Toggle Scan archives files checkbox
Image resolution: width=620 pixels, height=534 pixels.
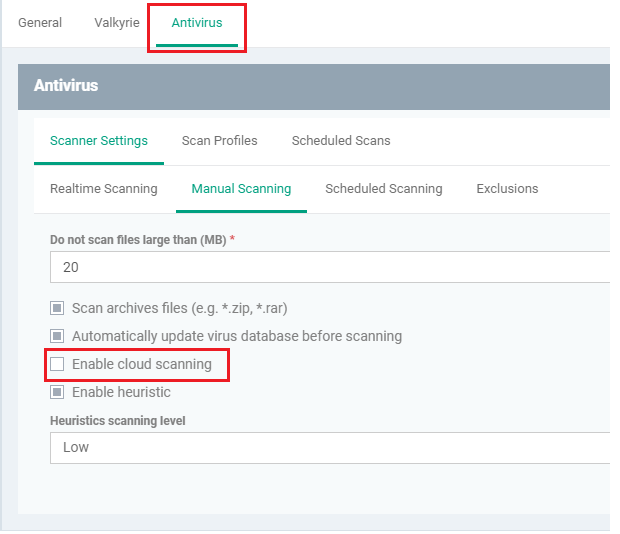click(x=57, y=308)
